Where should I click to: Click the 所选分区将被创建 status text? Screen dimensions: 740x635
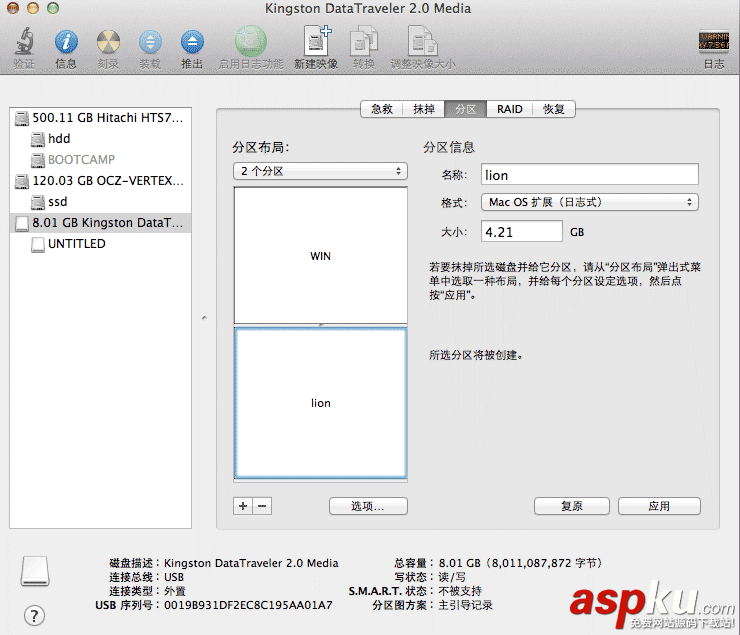click(476, 355)
